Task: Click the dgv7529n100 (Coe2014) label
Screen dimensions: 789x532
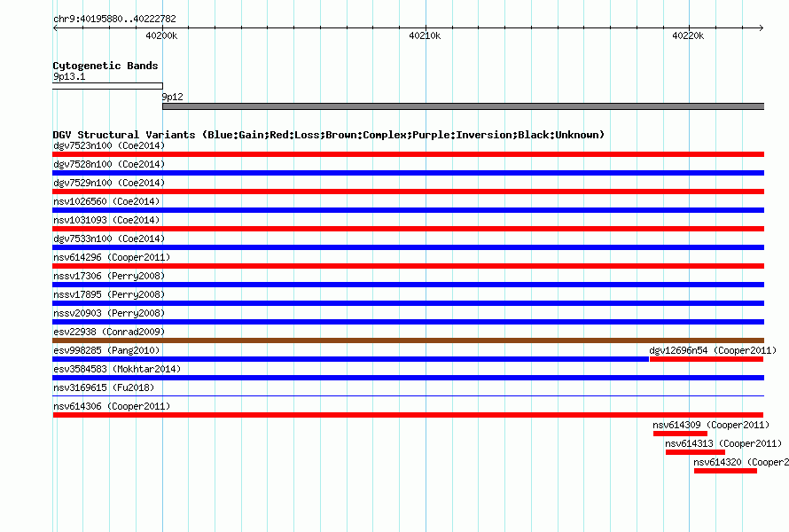Action: 109,184
